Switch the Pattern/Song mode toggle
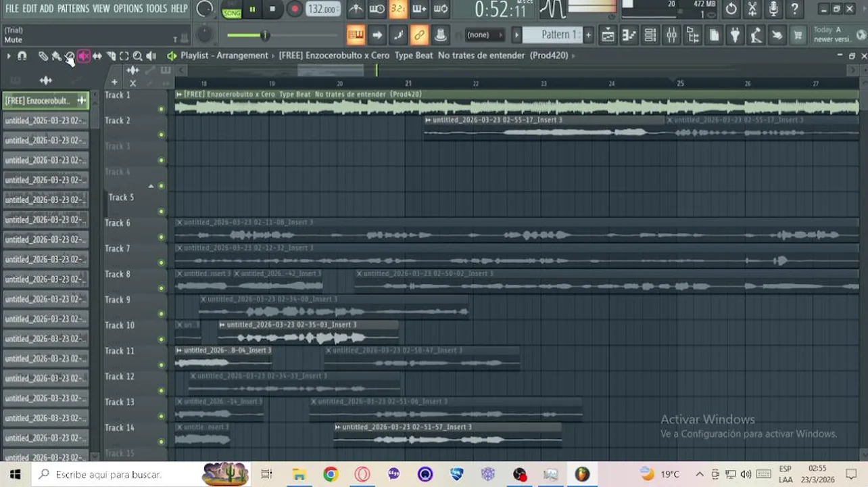 pos(232,9)
